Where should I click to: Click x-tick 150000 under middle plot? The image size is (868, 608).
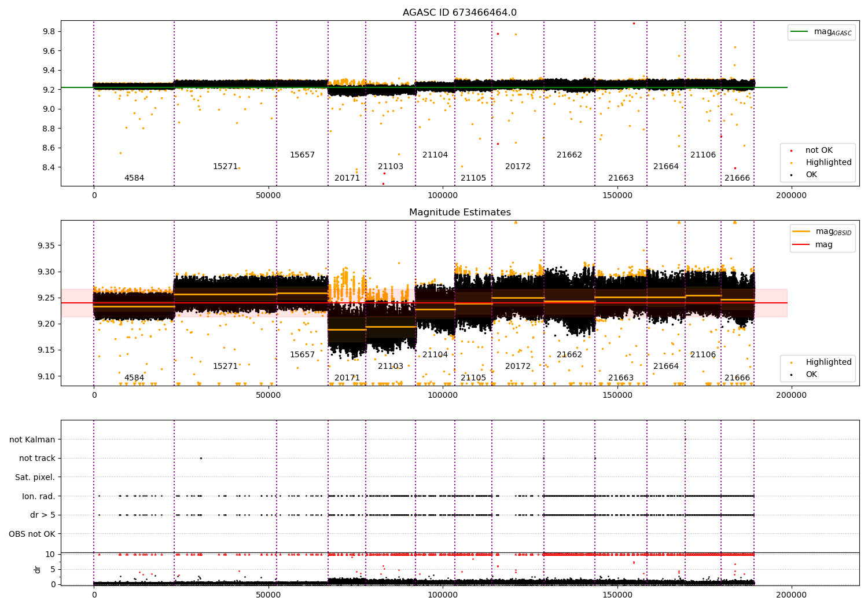[x=617, y=395]
